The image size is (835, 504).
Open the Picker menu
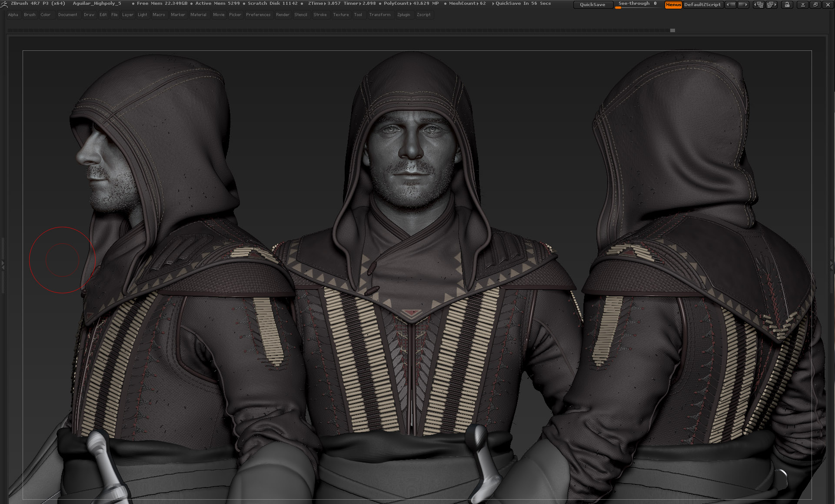(x=235, y=15)
